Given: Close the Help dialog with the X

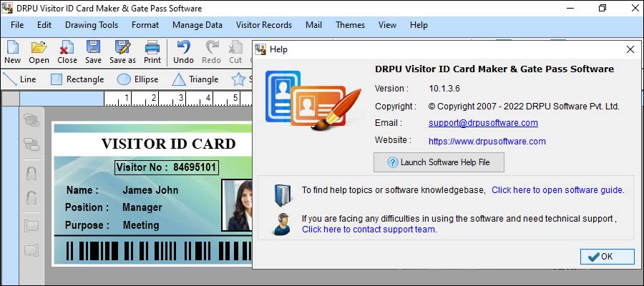Looking at the screenshot, I should (630, 49).
